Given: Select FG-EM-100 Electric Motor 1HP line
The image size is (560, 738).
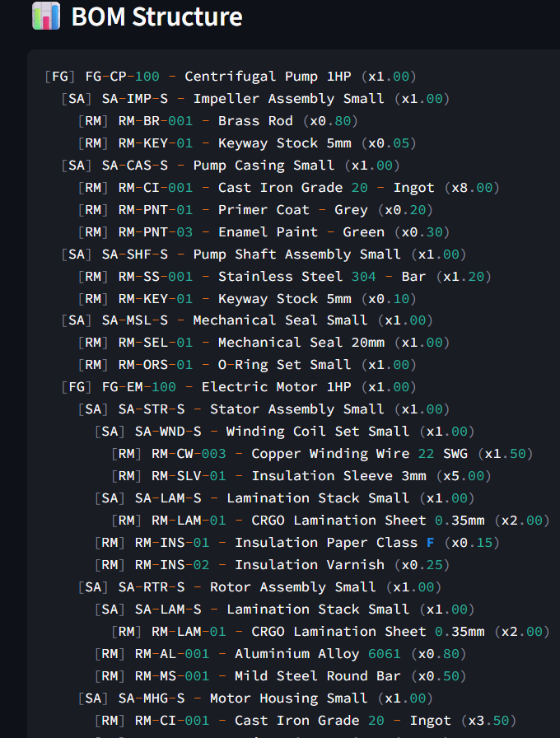Looking at the screenshot, I should [239, 387].
